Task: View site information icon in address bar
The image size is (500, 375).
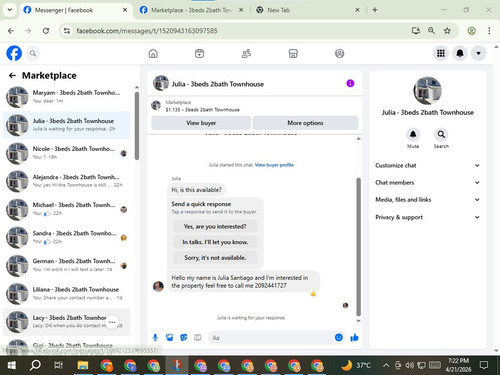Action: (x=67, y=31)
